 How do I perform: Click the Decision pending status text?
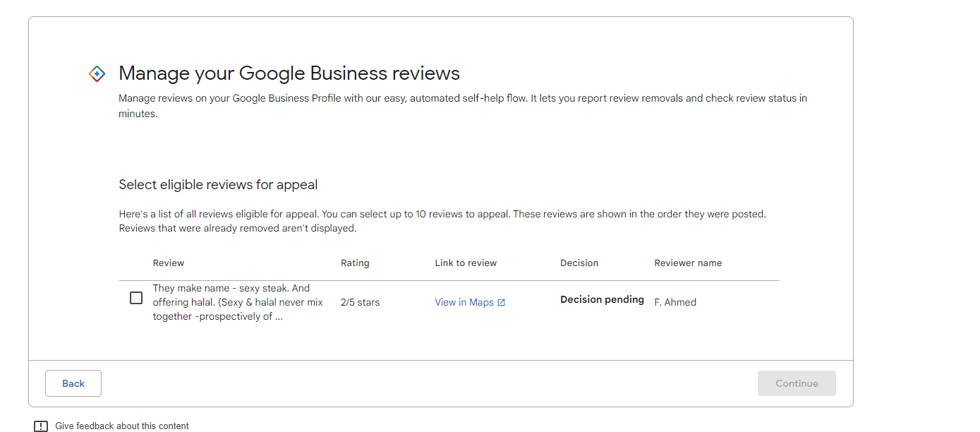click(x=602, y=299)
